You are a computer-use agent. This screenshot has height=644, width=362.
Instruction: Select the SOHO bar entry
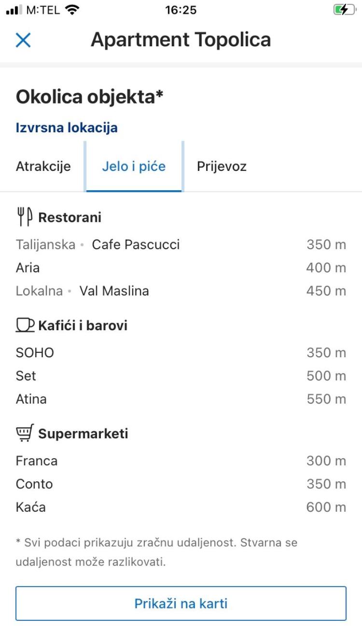[181, 353]
